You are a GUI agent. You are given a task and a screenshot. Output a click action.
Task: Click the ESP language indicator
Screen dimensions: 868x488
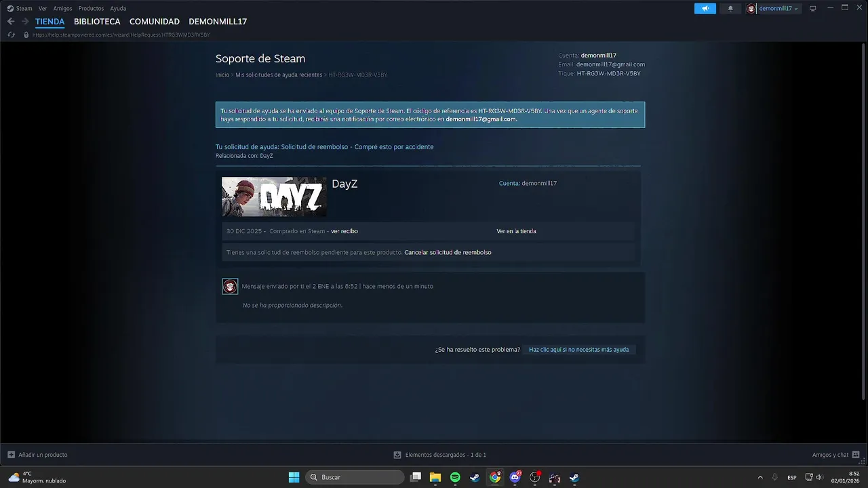pyautogui.click(x=792, y=477)
